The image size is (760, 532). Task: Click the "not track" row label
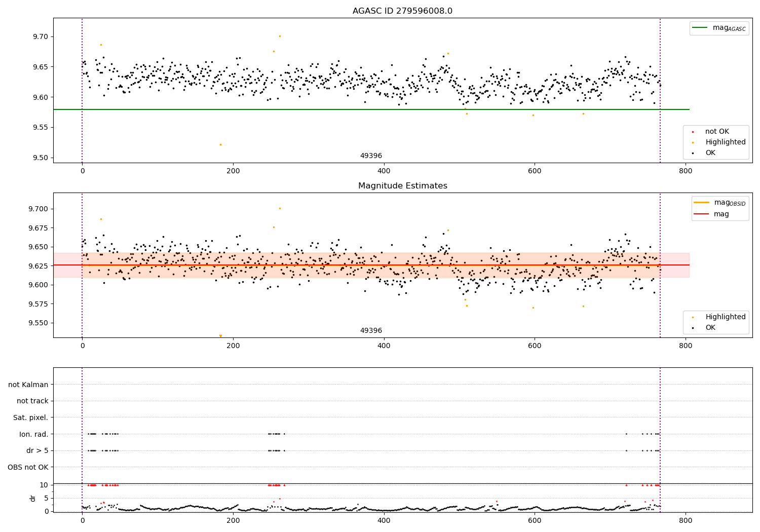pyautogui.click(x=32, y=401)
